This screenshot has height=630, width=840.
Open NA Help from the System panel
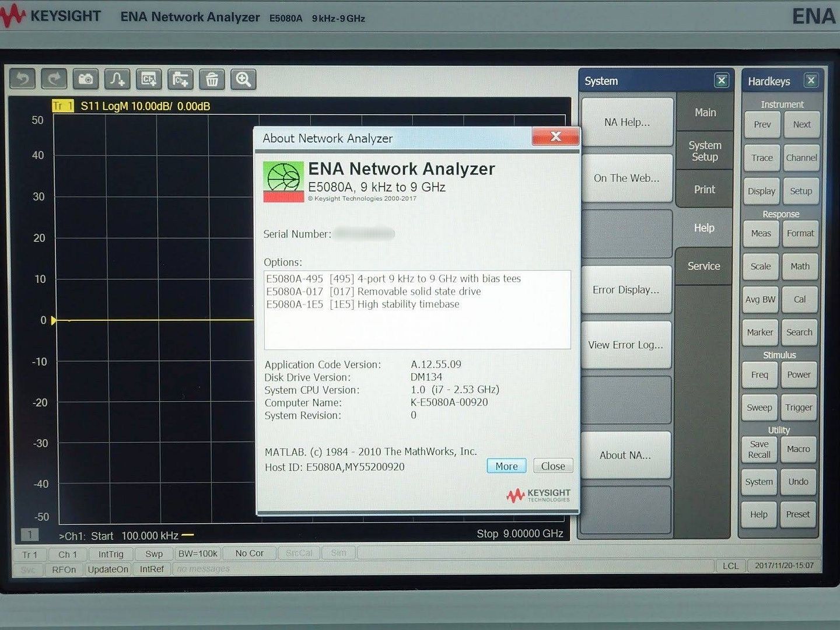(627, 122)
